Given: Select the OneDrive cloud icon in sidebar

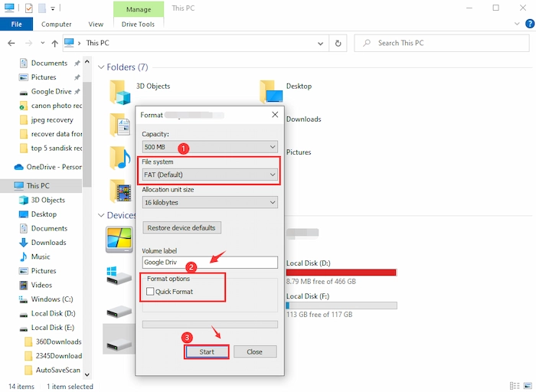Looking at the screenshot, I should pyautogui.click(x=19, y=167).
